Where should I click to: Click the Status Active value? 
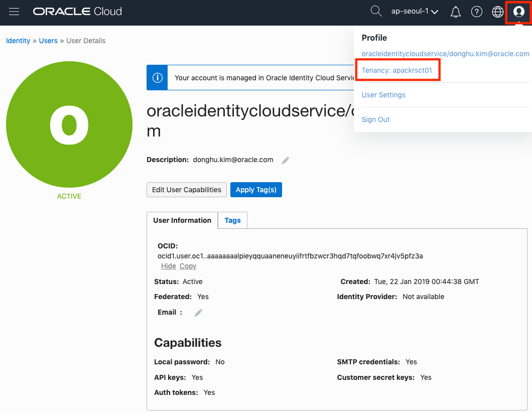click(x=192, y=282)
